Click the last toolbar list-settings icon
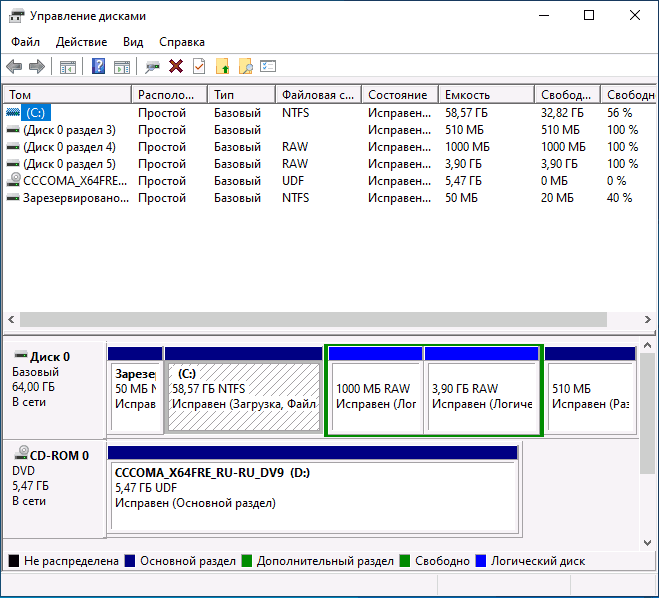 tap(268, 66)
